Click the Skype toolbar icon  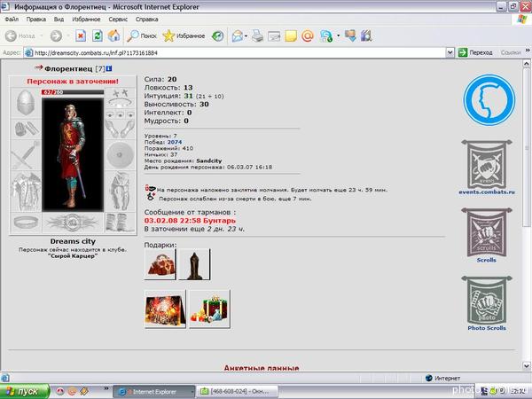(326, 36)
